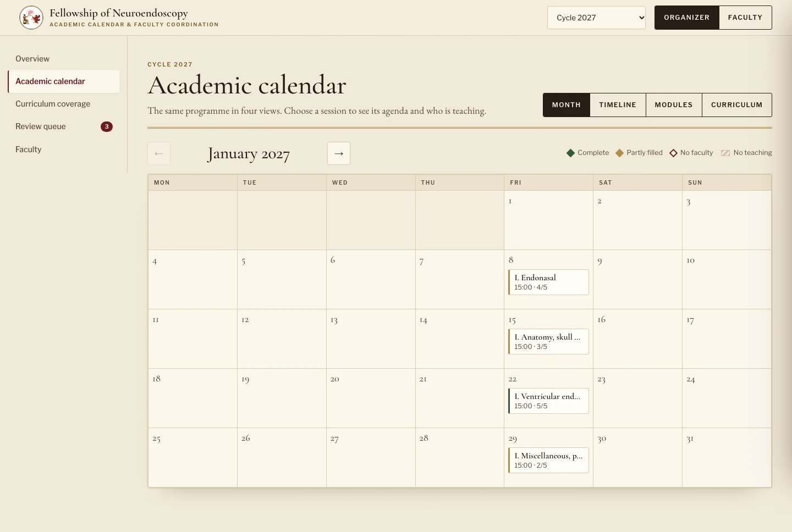This screenshot has height=532, width=792.
Task: Switch to Faculty mode
Action: (x=745, y=18)
